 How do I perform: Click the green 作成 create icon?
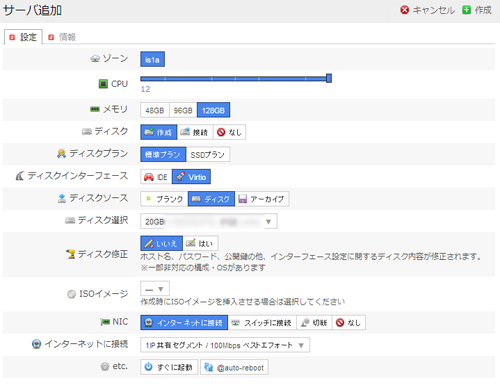pyautogui.click(x=466, y=10)
